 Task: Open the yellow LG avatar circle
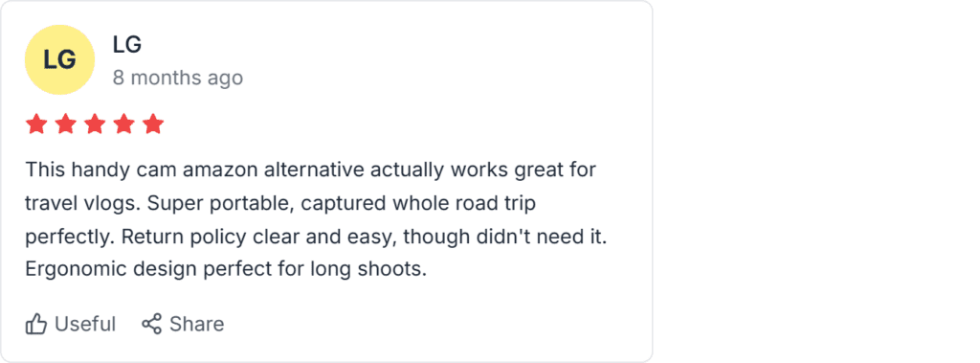[59, 59]
